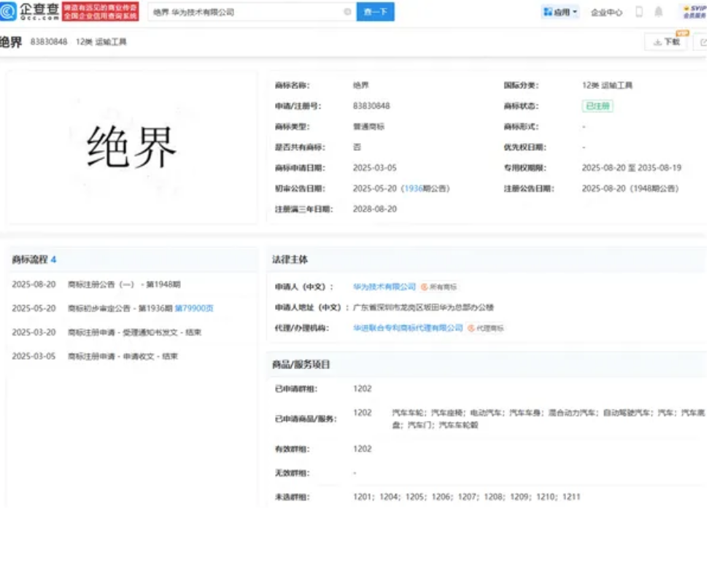The height and width of the screenshot is (569, 728).
Task: Select the 注册满三年日期 value 2028-08-20
Action: (375, 209)
